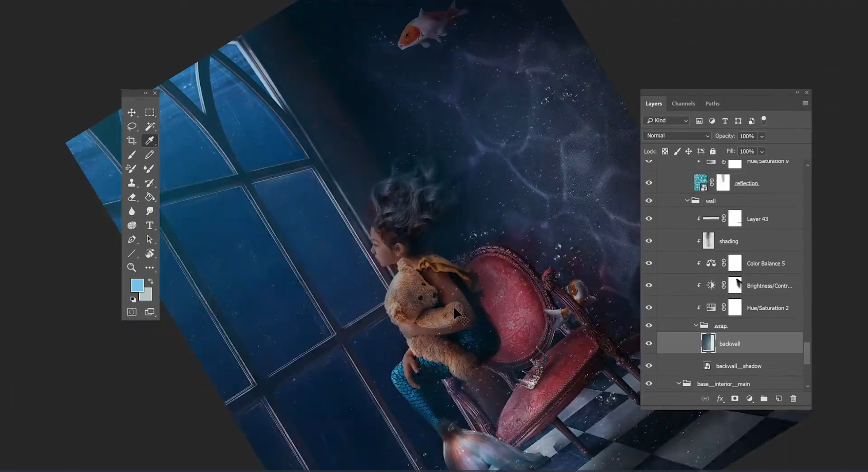Image resolution: width=868 pixels, height=472 pixels.
Task: Delete layer with trash icon
Action: [x=793, y=398]
